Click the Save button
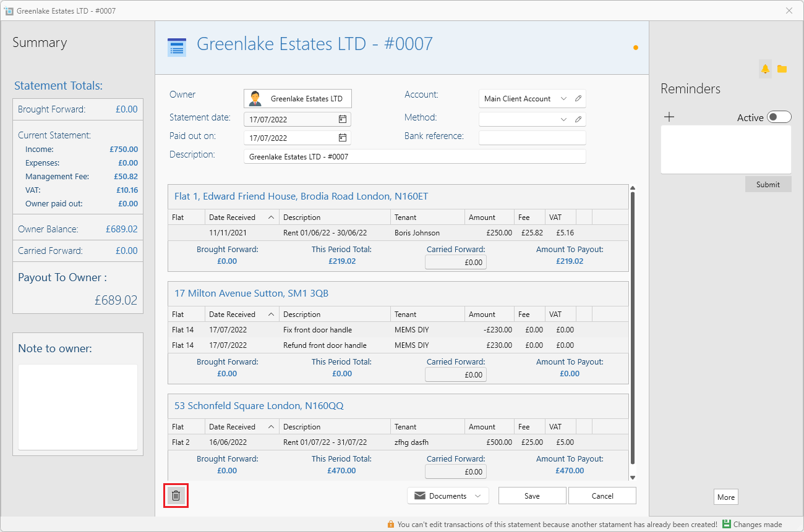This screenshot has height=532, width=804. pyautogui.click(x=532, y=496)
